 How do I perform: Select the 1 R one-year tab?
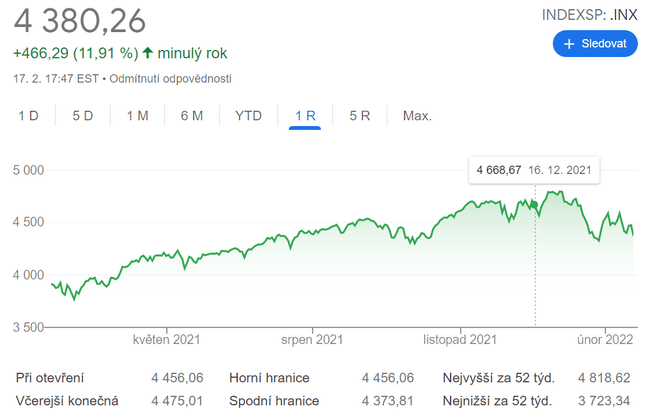(305, 116)
